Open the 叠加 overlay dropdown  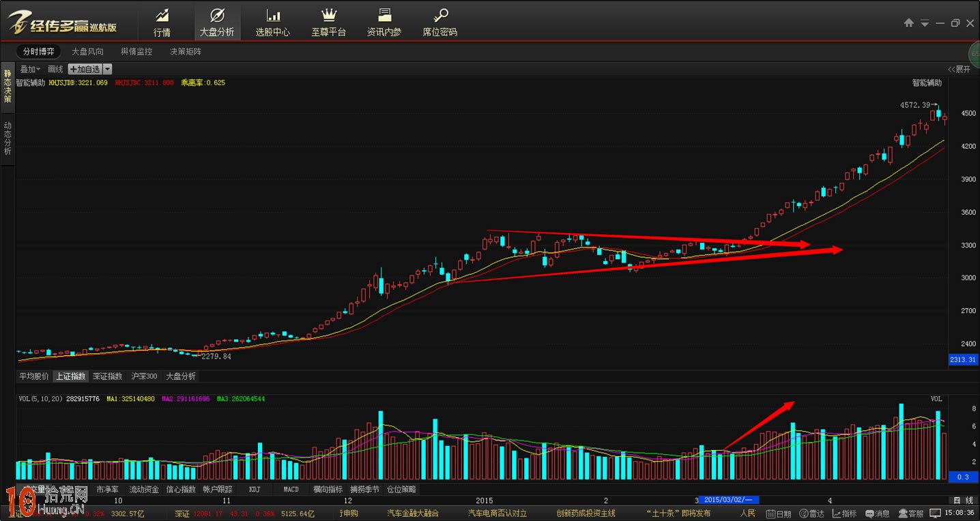[x=29, y=69]
